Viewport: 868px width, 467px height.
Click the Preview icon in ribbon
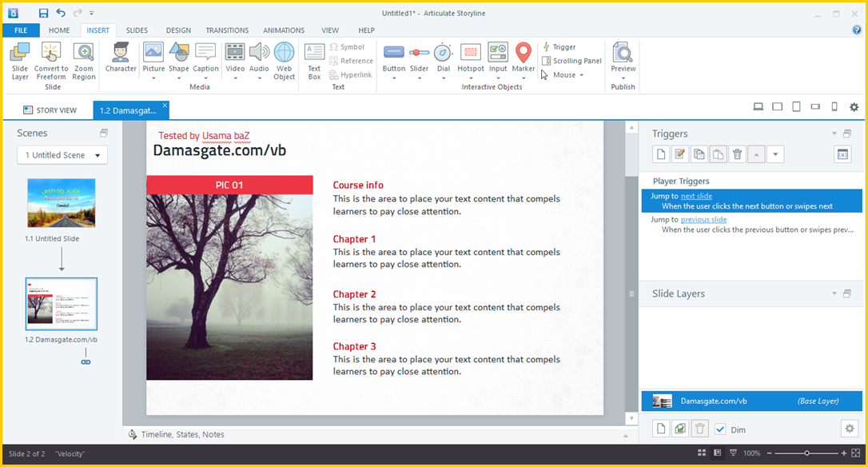point(623,53)
